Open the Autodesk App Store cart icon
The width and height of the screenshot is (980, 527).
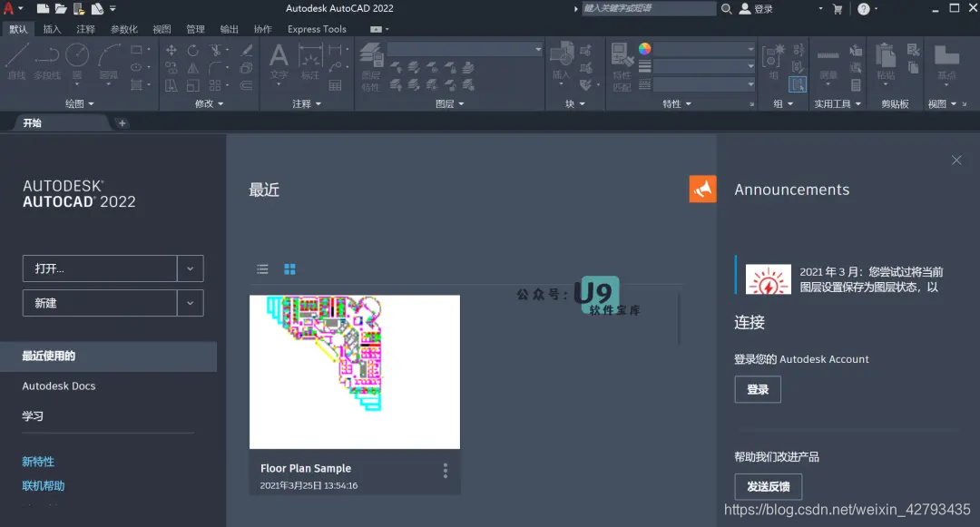pos(838,9)
